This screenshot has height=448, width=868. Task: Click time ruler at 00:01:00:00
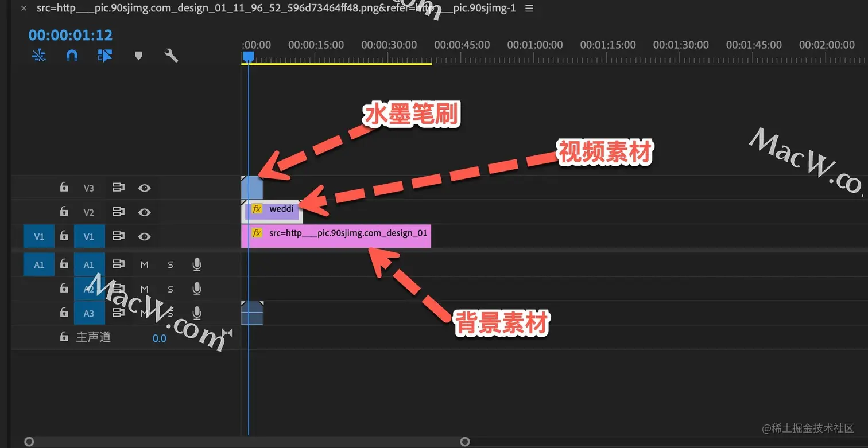point(535,45)
